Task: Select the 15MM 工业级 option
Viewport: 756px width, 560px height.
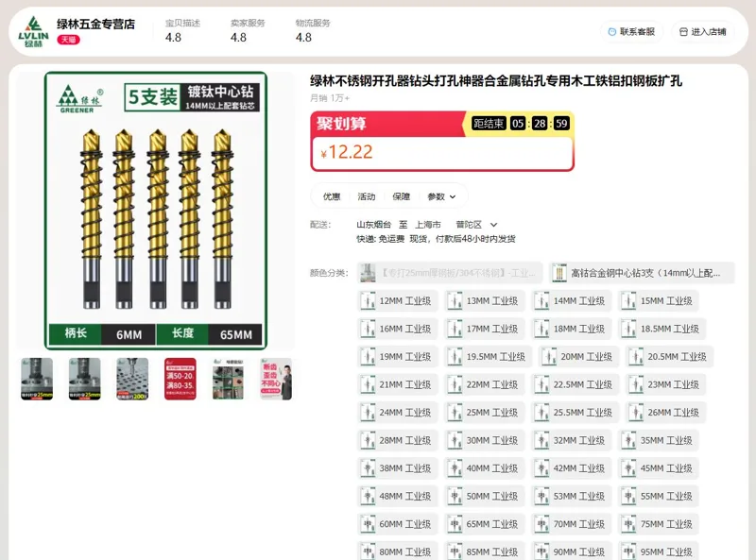Action: point(658,300)
